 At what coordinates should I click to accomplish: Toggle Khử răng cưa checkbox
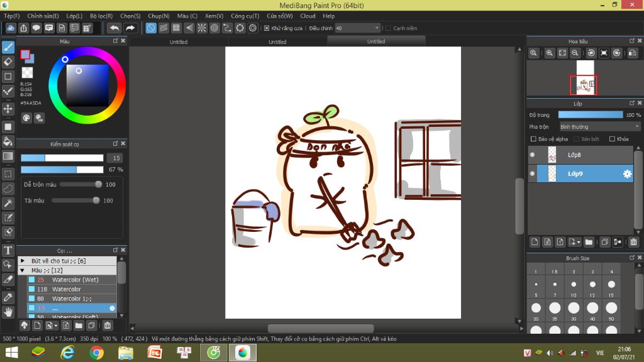[x=267, y=28]
